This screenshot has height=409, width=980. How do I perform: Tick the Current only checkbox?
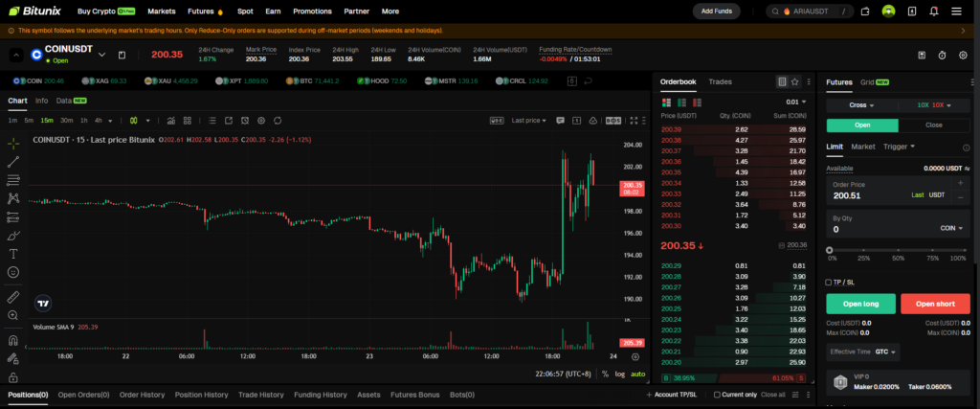point(717,395)
